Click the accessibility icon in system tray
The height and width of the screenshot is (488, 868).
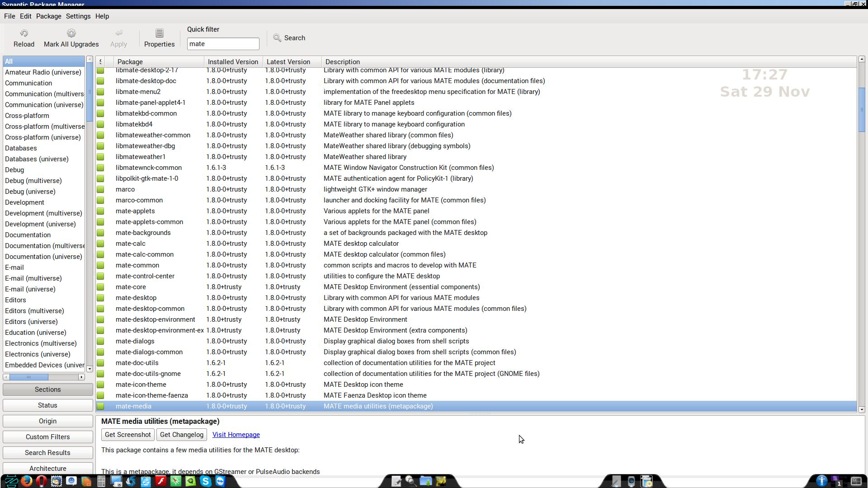point(821,481)
